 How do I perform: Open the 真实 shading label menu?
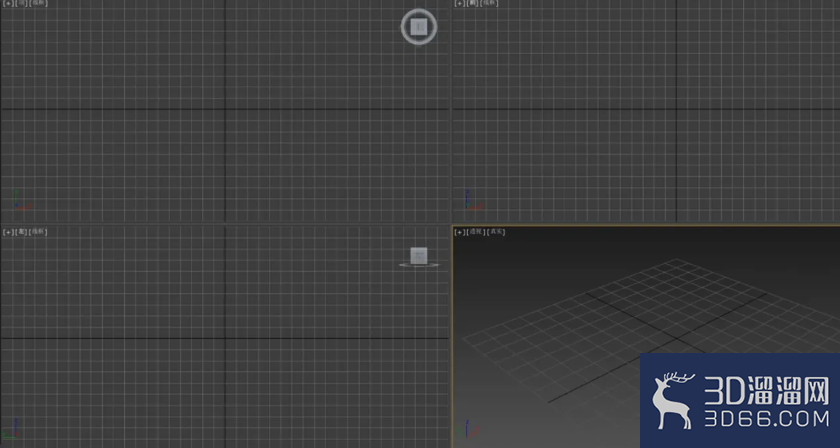coord(497,232)
